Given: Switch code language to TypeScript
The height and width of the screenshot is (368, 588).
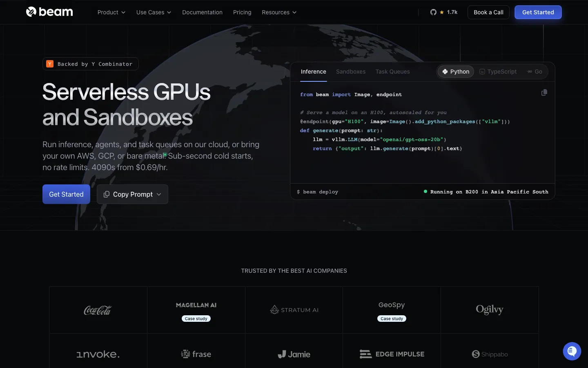Looking at the screenshot, I should [x=498, y=72].
